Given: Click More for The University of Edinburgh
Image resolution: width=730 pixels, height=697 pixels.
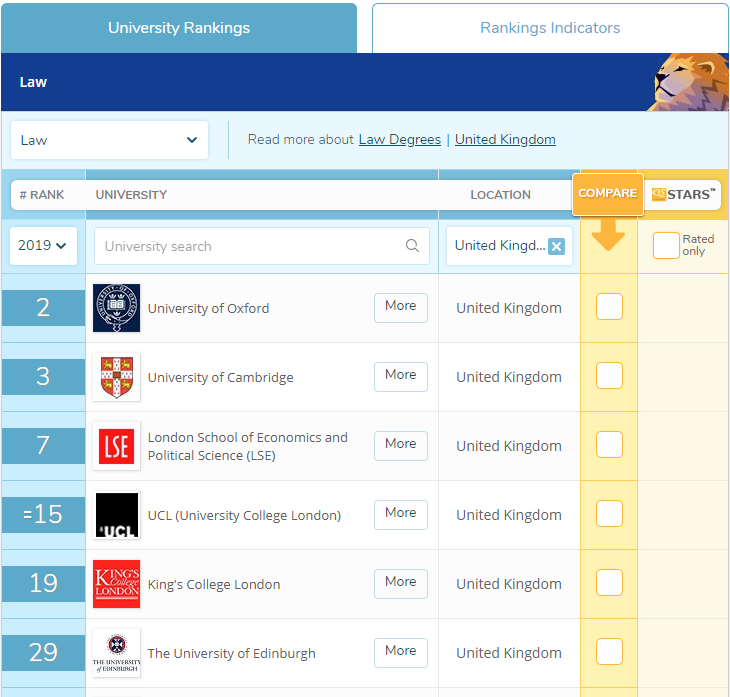Looking at the screenshot, I should click(401, 652).
